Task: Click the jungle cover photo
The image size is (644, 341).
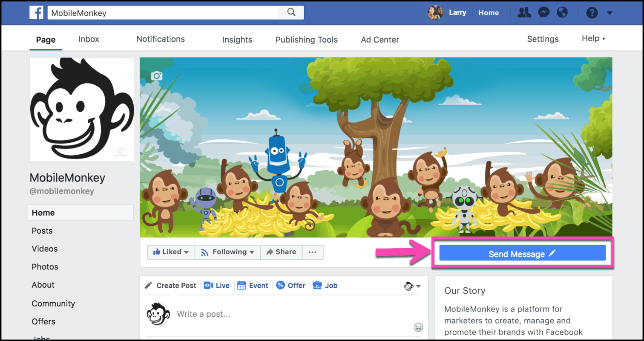Action: coord(376,147)
